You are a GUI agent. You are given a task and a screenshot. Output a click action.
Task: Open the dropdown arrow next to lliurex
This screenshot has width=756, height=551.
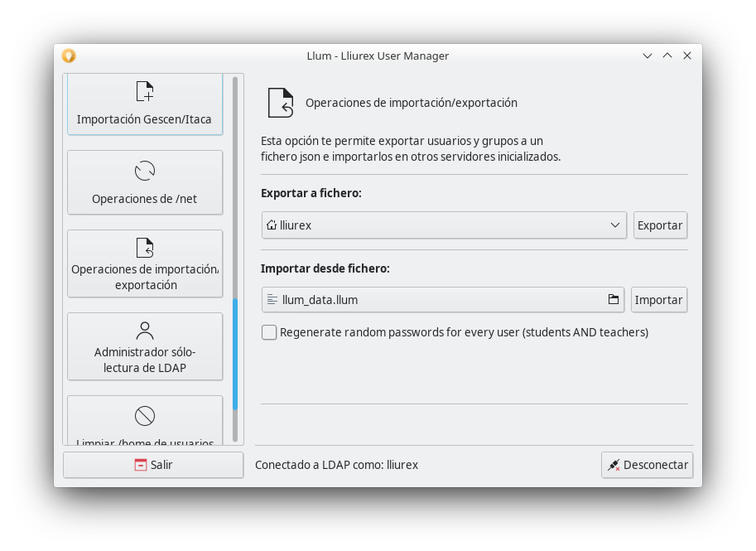tap(615, 225)
